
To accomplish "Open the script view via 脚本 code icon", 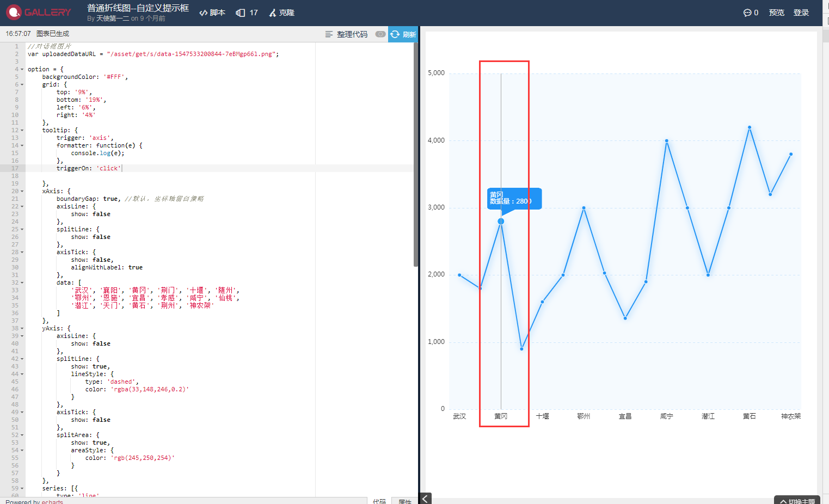I will 212,12.
